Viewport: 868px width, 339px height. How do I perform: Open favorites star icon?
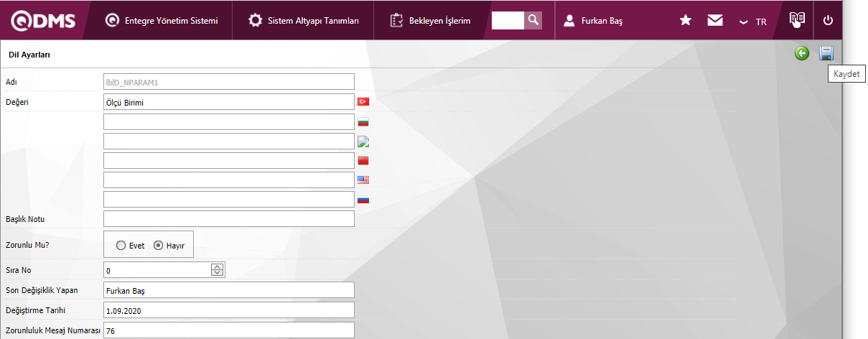click(686, 21)
